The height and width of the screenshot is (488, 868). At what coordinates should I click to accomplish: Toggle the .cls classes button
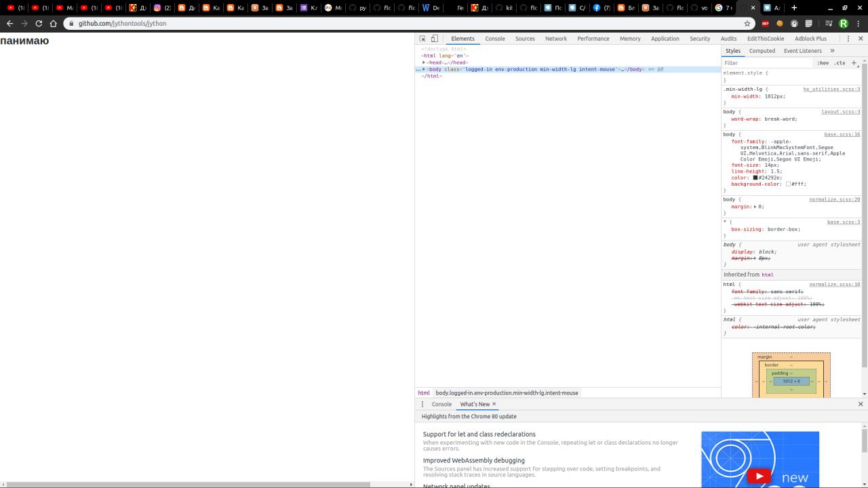(840, 63)
